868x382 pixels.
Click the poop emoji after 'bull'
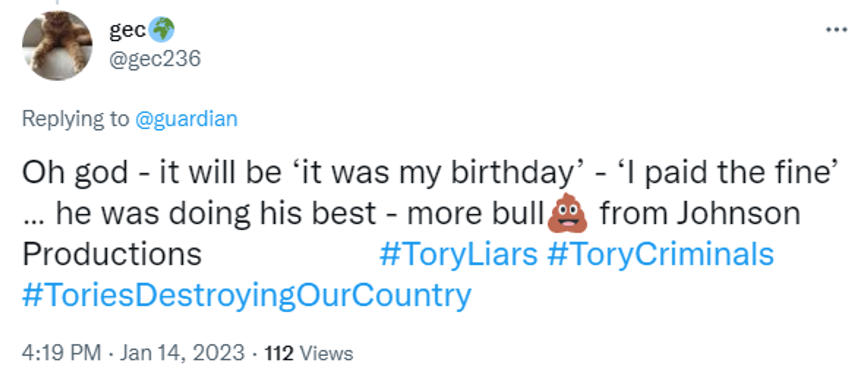click(567, 213)
